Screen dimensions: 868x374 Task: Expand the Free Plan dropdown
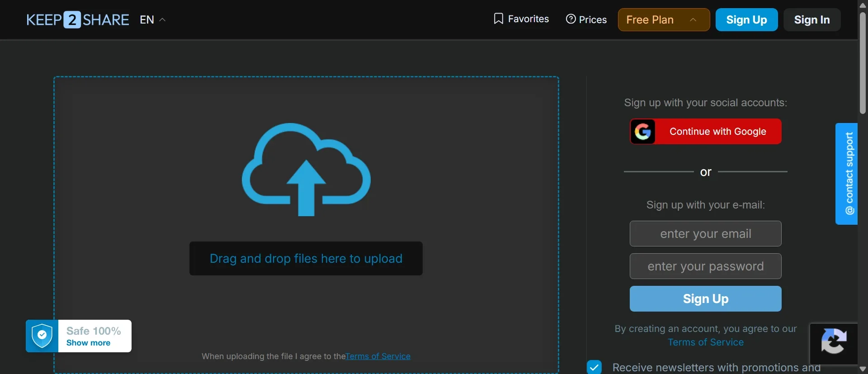[664, 20]
